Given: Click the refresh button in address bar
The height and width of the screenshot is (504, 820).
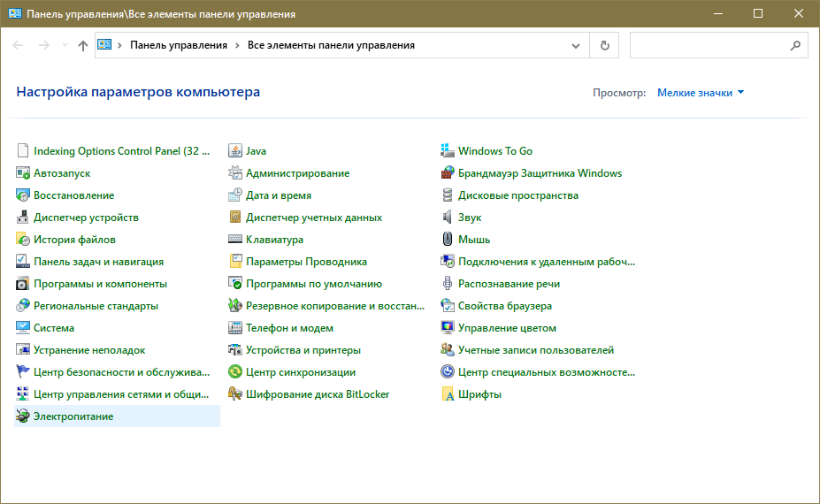Looking at the screenshot, I should coord(605,45).
